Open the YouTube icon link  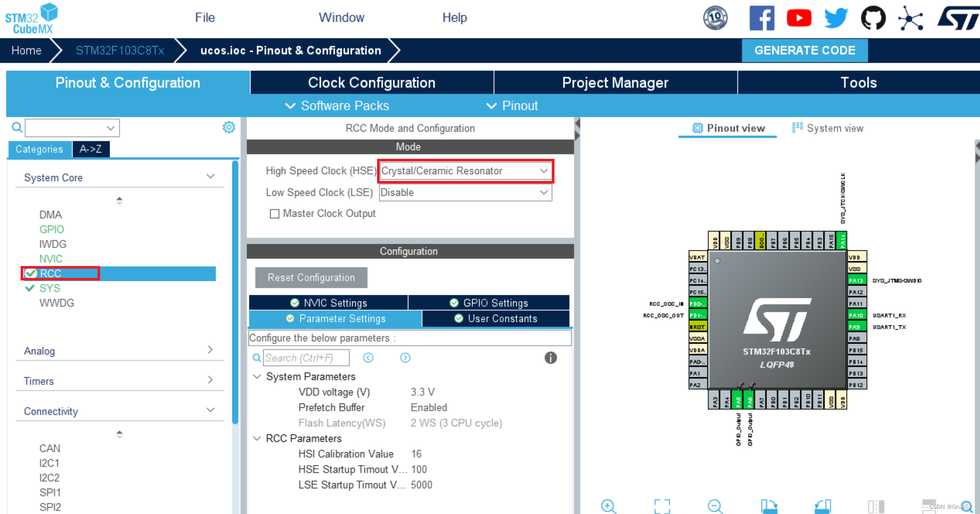(x=799, y=18)
